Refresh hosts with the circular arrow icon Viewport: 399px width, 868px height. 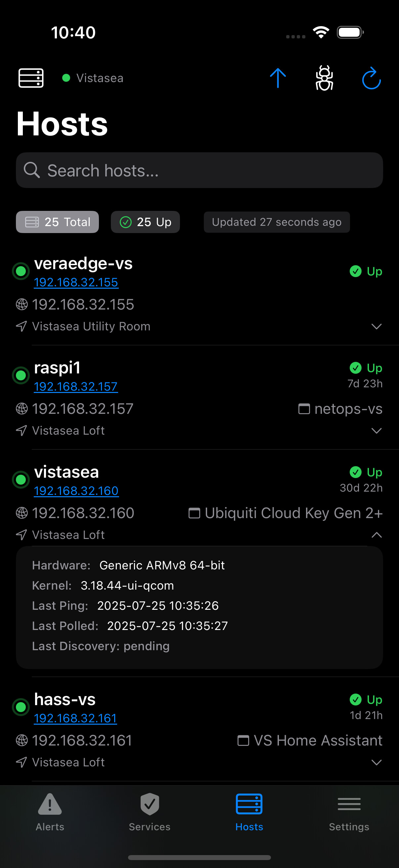click(372, 78)
